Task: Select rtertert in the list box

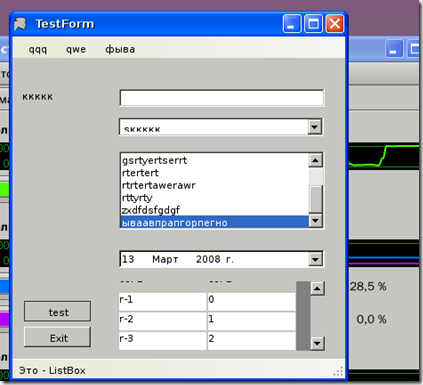Action: 214,173
